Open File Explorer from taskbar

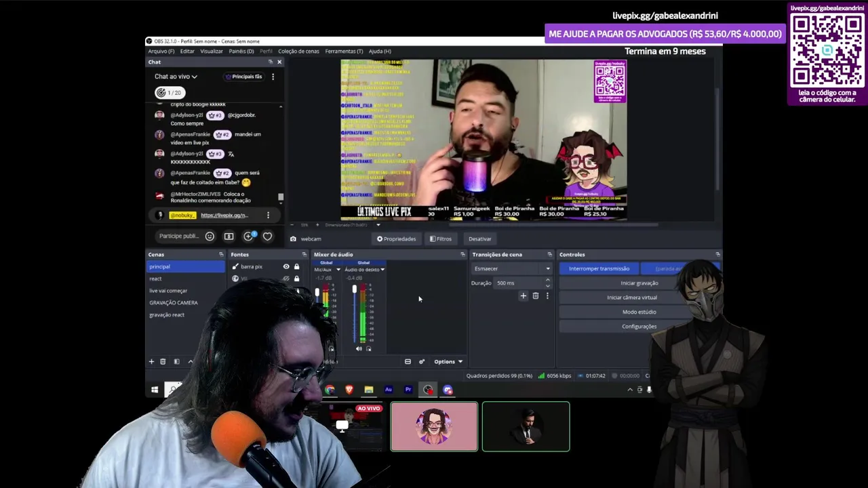coord(369,390)
